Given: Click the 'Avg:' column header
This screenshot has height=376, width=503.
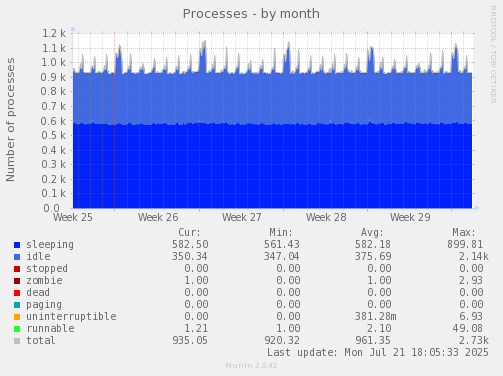Looking at the screenshot, I should pyautogui.click(x=372, y=232).
